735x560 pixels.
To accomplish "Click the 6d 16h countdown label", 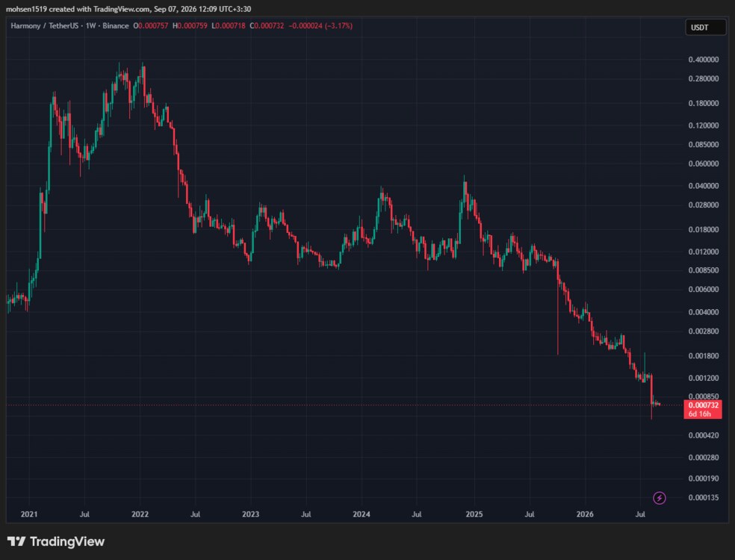I will [699, 414].
